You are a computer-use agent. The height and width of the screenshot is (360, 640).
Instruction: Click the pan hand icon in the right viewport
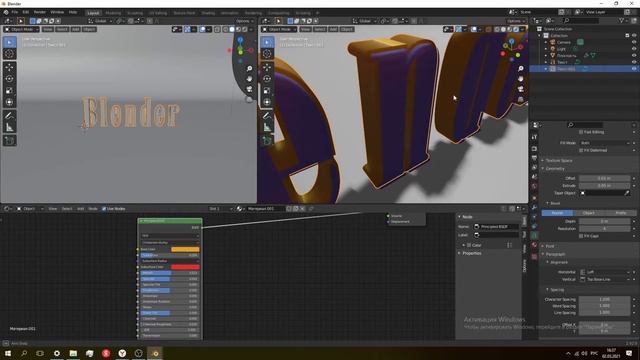point(520,79)
